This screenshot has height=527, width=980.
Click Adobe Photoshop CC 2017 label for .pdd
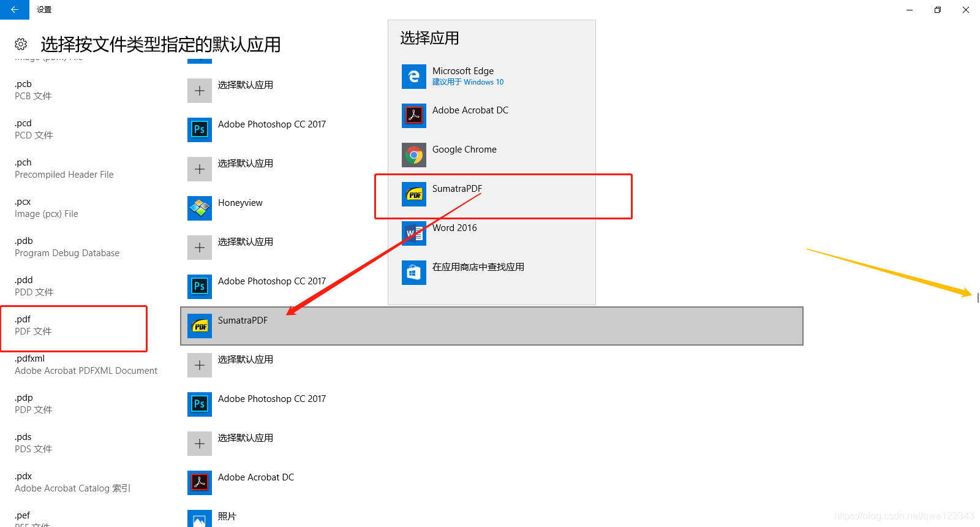tap(272, 281)
